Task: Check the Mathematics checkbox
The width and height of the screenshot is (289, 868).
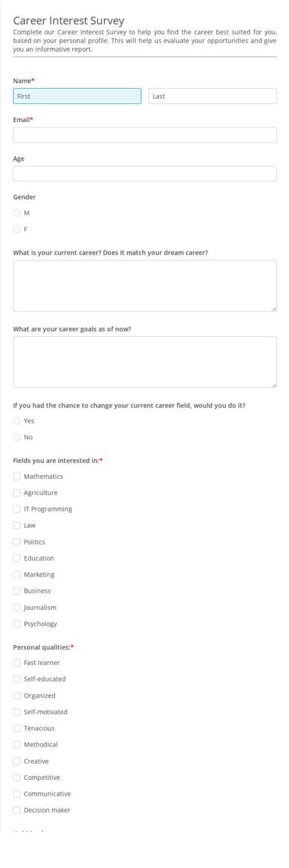Action: coord(17,476)
